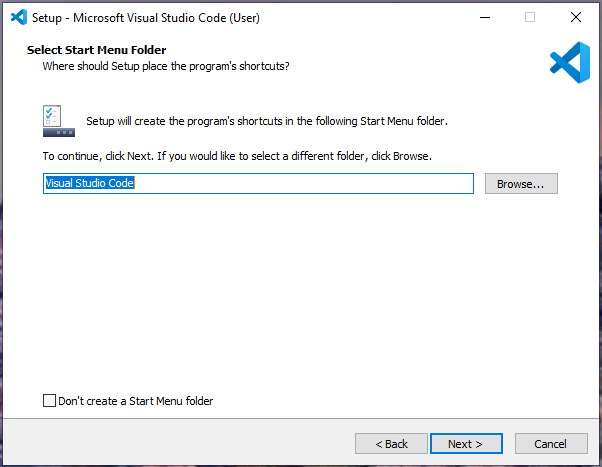
Task: Click the "Where should Setup place" subtitle
Action: (165, 66)
